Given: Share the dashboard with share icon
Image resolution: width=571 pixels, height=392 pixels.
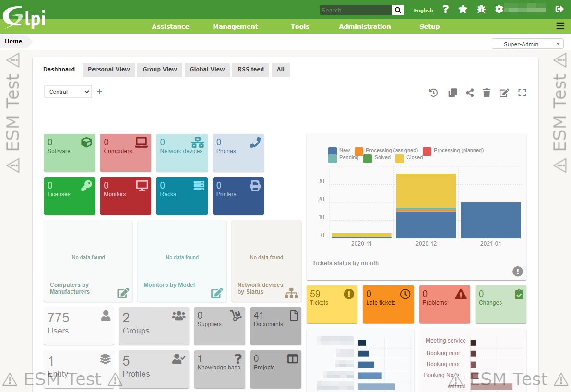Looking at the screenshot, I should [470, 93].
